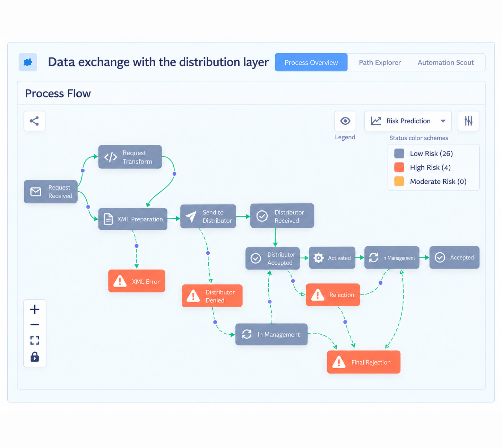Click the share graph icon button

tap(34, 121)
